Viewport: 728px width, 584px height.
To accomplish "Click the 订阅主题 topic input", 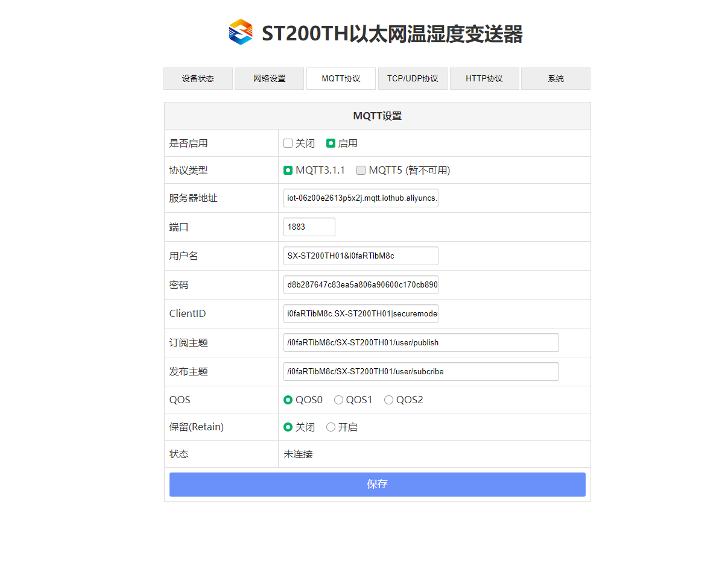I will [x=421, y=343].
